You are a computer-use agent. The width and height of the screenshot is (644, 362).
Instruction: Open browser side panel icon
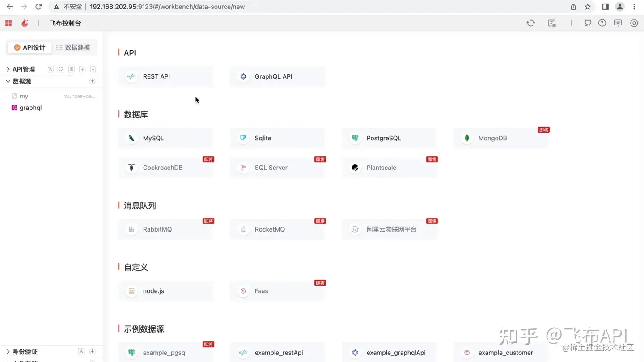[x=605, y=7]
